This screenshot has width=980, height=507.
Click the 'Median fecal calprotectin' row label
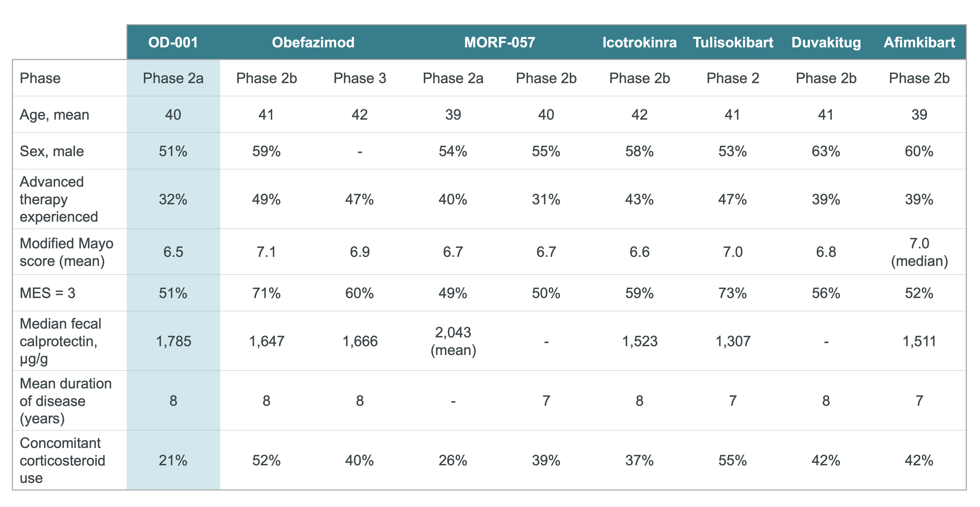60,341
